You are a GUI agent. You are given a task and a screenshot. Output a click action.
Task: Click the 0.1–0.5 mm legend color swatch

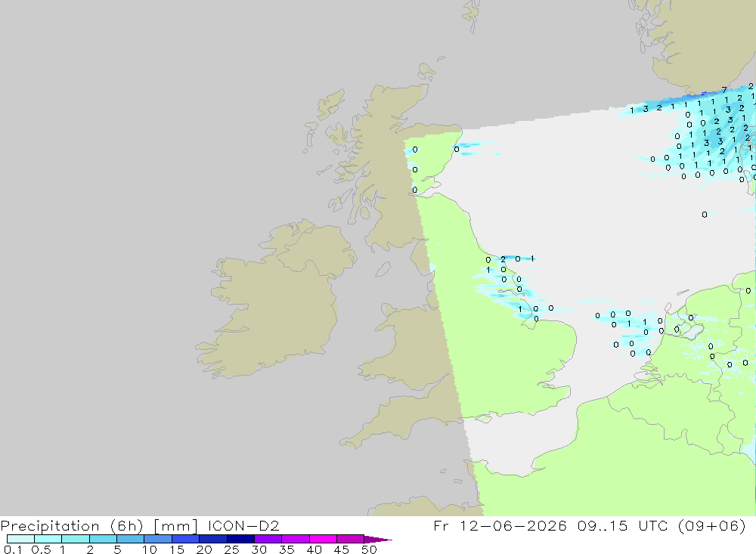pyautogui.click(x=20, y=539)
